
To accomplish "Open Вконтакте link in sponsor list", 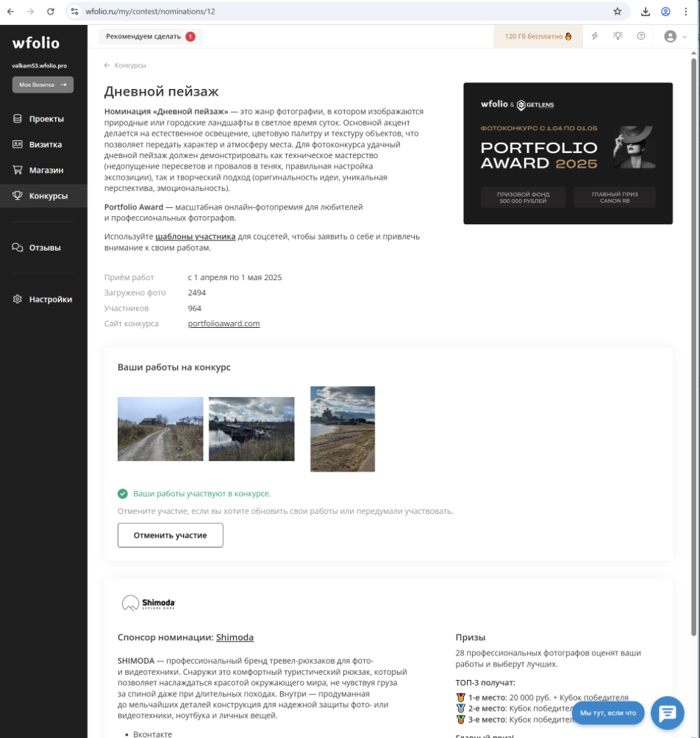I will tap(152, 734).
